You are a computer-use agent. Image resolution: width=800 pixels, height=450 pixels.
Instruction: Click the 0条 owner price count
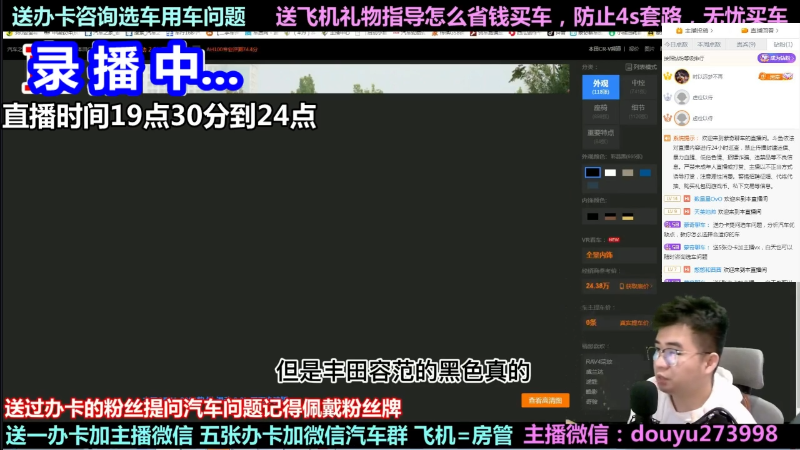tap(591, 322)
